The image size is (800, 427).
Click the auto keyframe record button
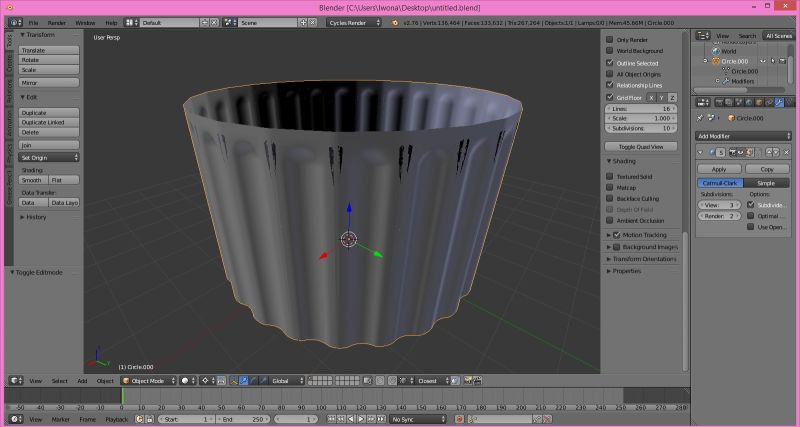(x=459, y=419)
